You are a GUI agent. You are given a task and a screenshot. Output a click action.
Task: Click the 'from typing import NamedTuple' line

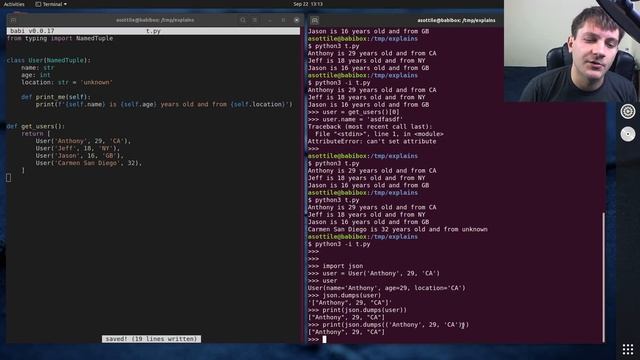[60, 38]
